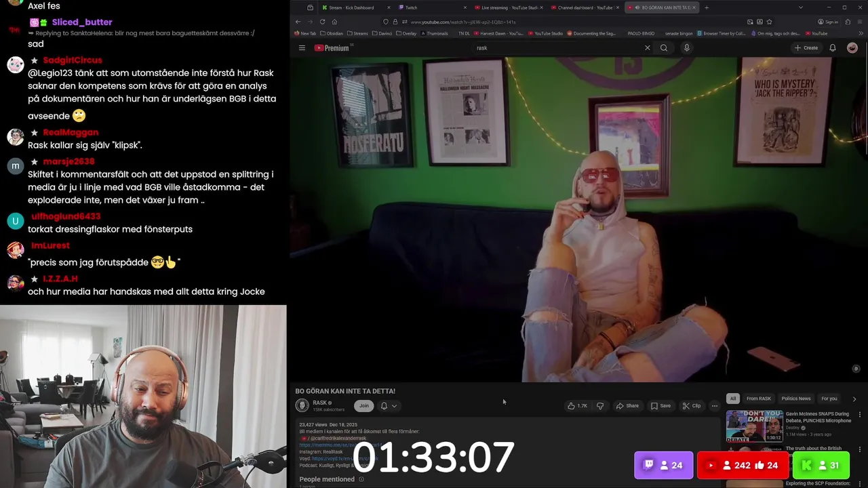Go back in the browser
868x488 pixels.
(x=298, y=22)
